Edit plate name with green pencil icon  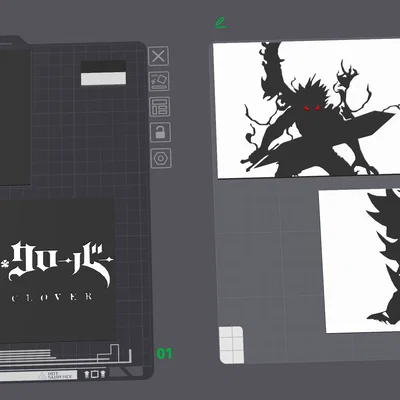220,23
